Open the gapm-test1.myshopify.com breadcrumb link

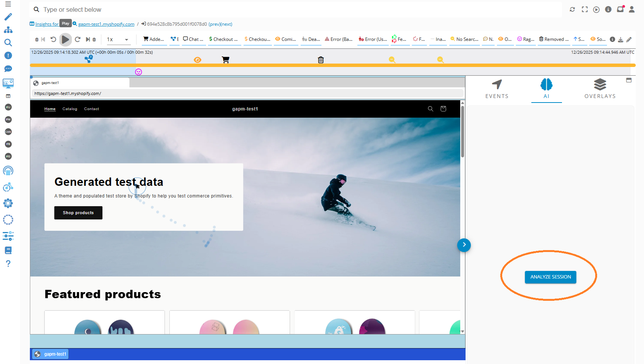pyautogui.click(x=106, y=24)
